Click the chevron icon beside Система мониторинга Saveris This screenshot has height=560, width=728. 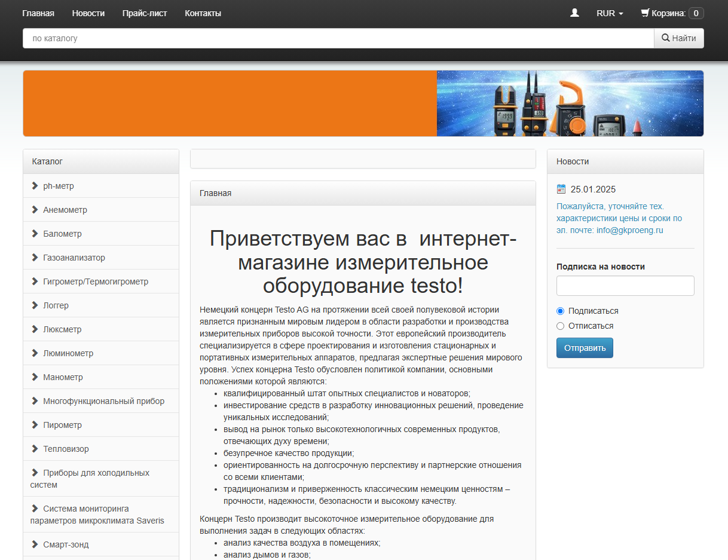click(35, 509)
